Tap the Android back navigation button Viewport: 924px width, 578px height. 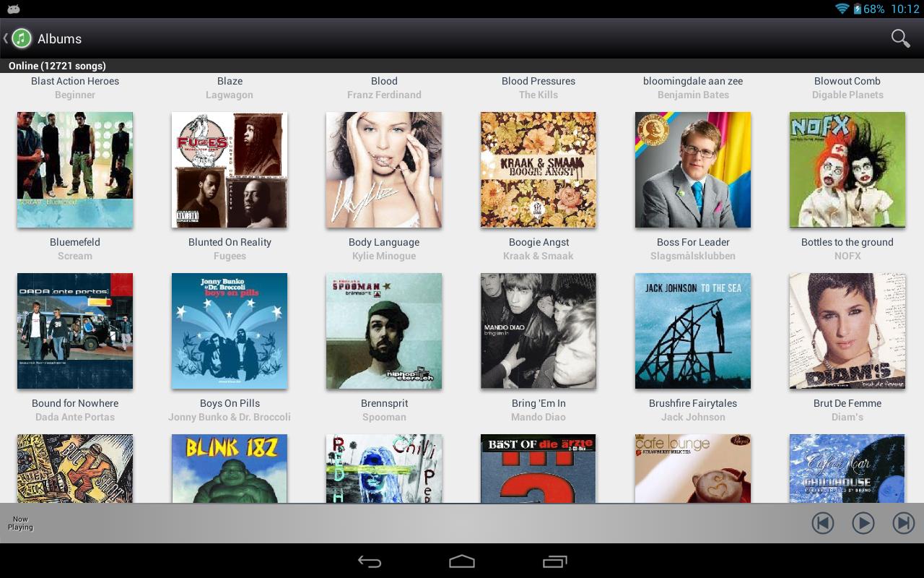click(x=370, y=561)
